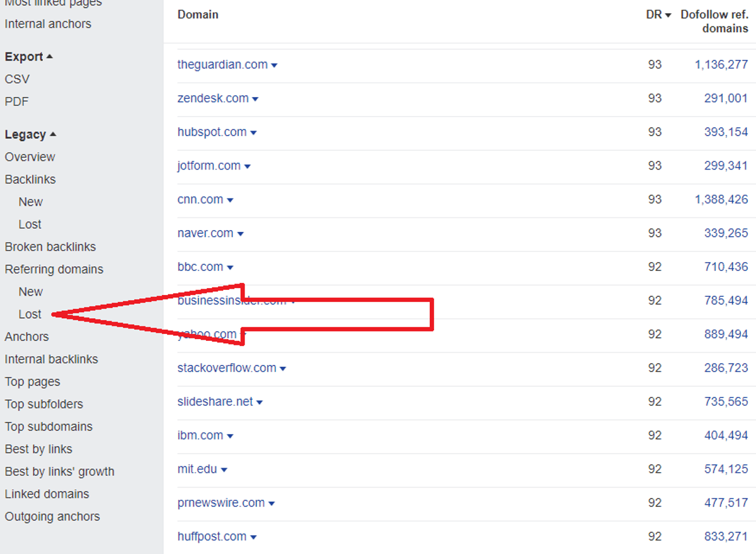Collapse the Export section
This screenshot has width=756, height=554.
(x=29, y=57)
